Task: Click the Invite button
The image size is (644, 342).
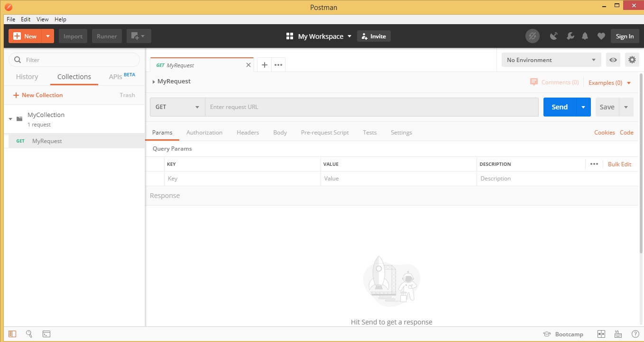Action: [x=374, y=36]
